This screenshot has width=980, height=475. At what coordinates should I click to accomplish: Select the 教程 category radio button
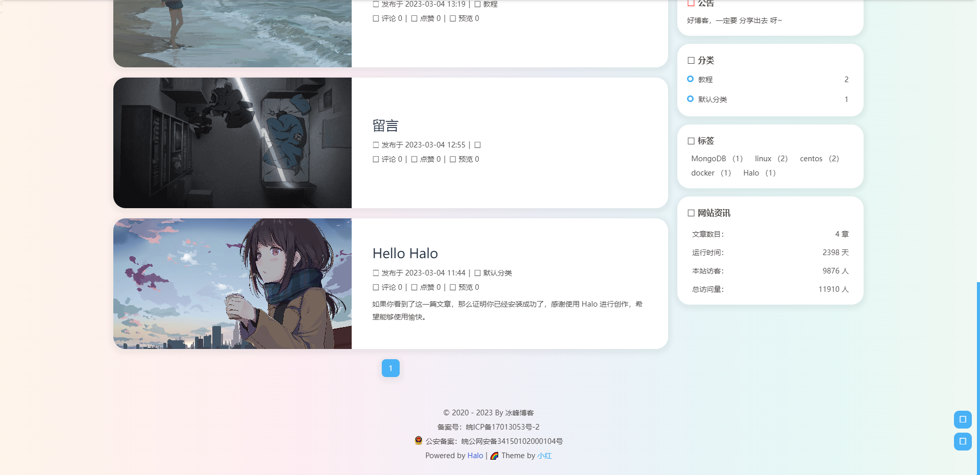(691, 79)
